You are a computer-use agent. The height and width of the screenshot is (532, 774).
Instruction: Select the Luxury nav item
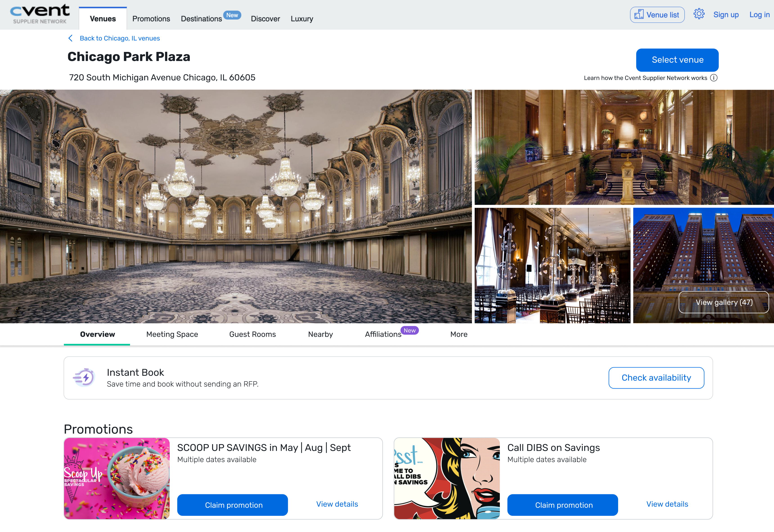302,19
